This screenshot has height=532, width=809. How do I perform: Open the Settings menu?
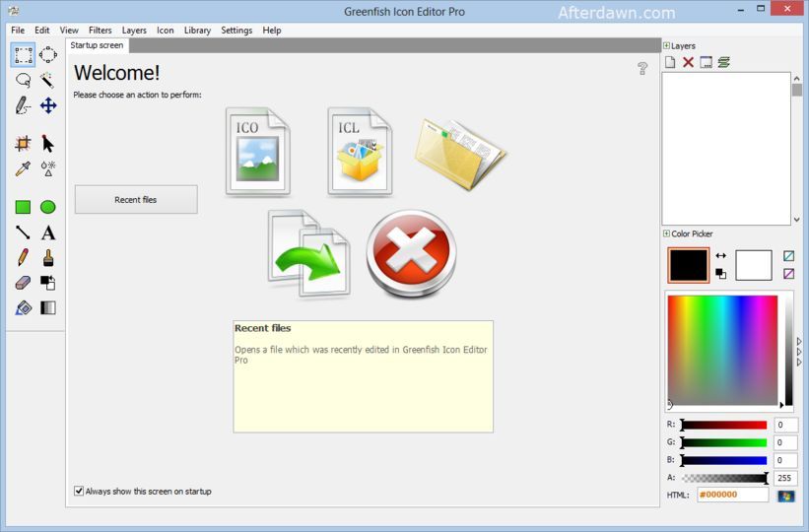pos(236,30)
